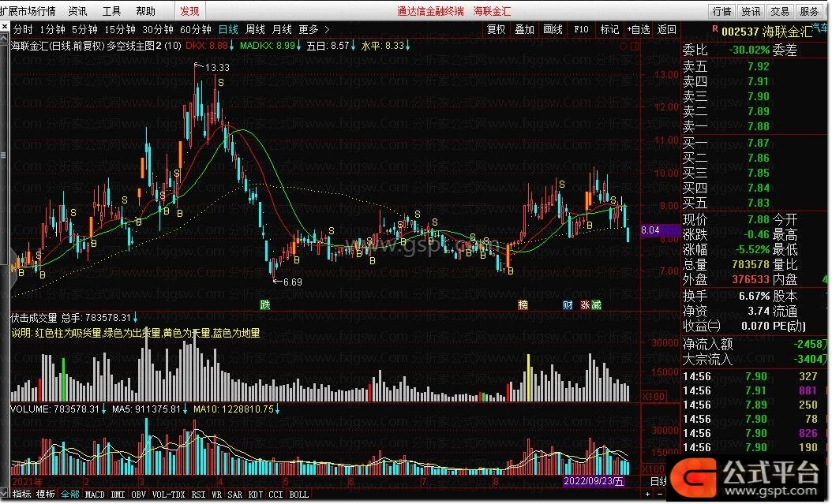
Task: Open the 资讯 menu in the menu bar
Action: click(x=77, y=11)
